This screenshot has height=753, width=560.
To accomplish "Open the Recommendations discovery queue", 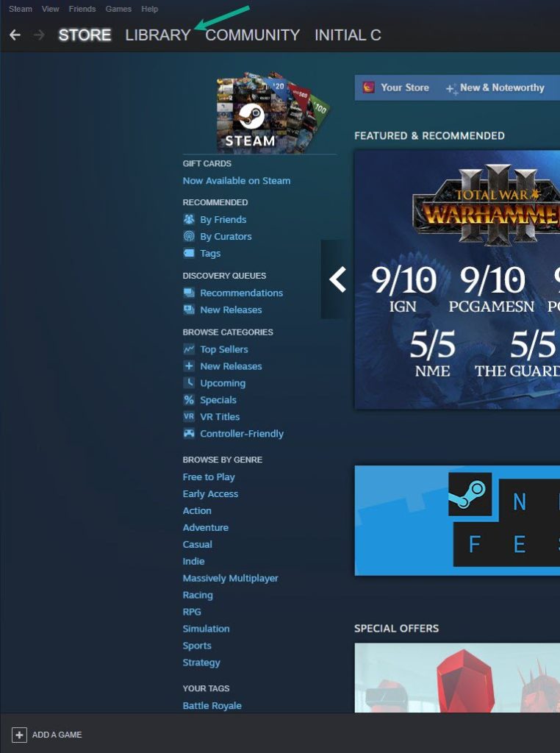I will pos(241,293).
